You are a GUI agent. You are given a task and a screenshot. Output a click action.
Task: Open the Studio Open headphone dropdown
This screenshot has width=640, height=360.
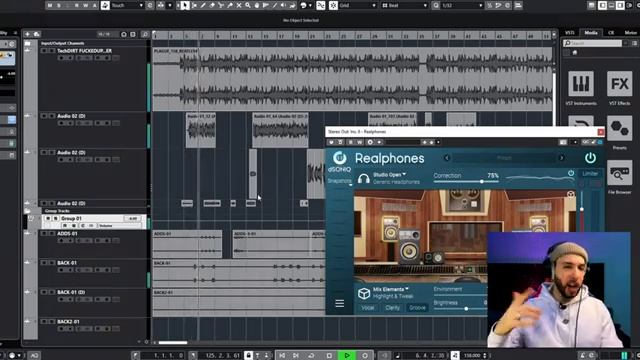pyautogui.click(x=389, y=175)
